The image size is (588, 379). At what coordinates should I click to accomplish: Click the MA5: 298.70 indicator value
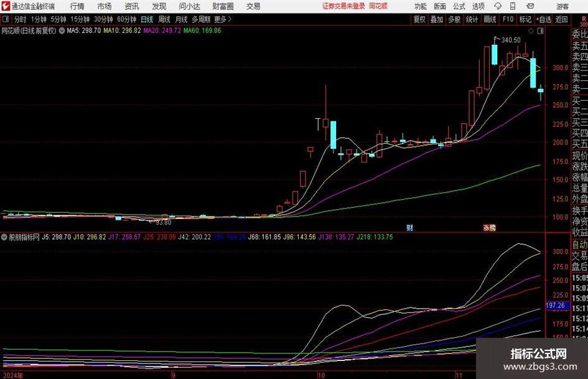(x=83, y=30)
